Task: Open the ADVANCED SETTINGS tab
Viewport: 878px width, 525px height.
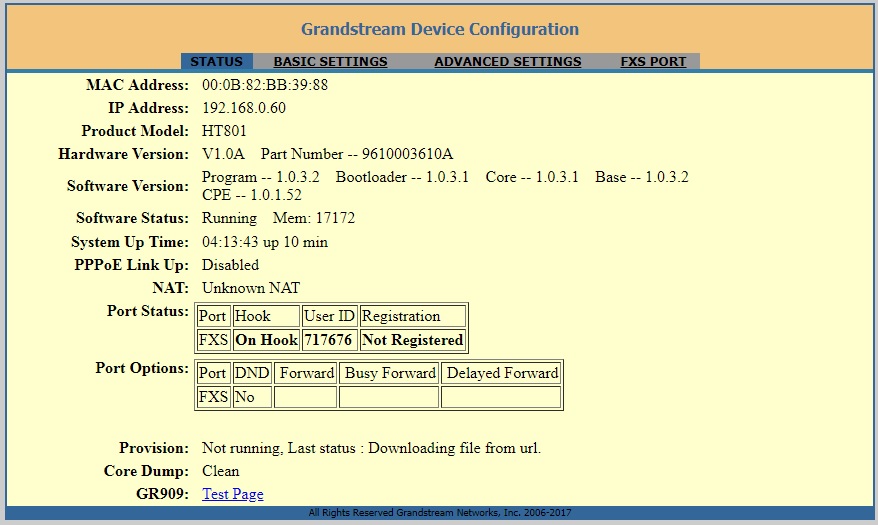Action: tap(508, 62)
